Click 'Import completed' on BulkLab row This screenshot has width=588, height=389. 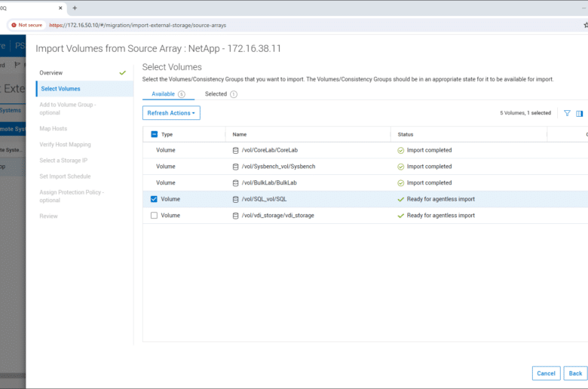[x=430, y=182]
